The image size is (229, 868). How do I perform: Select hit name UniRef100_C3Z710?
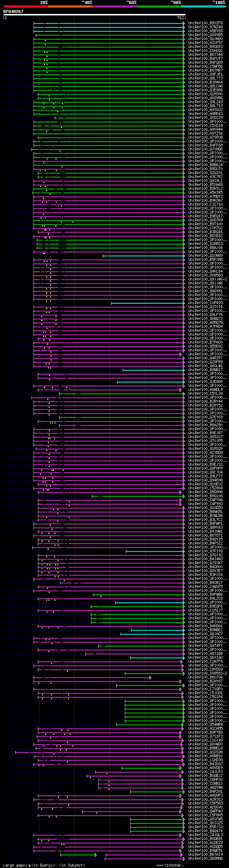205,205
